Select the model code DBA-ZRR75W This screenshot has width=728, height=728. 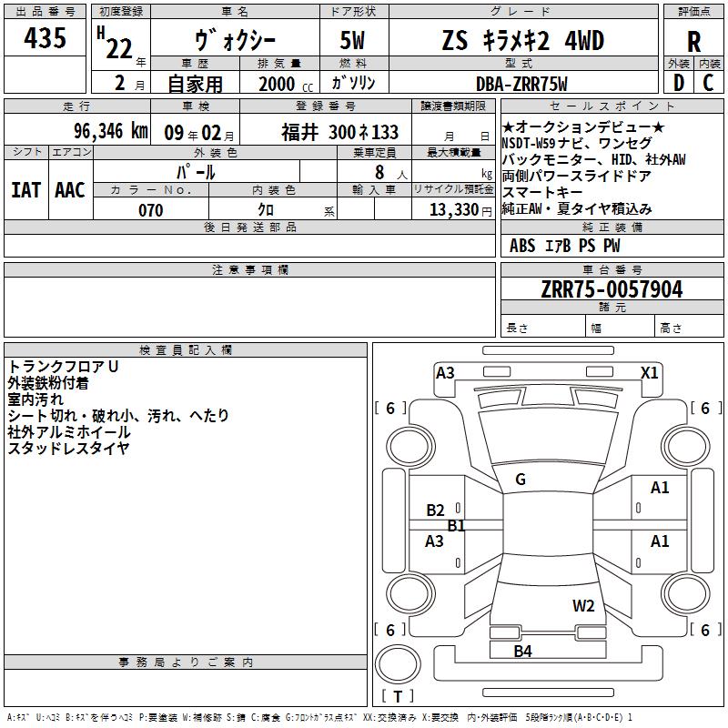pos(521,83)
